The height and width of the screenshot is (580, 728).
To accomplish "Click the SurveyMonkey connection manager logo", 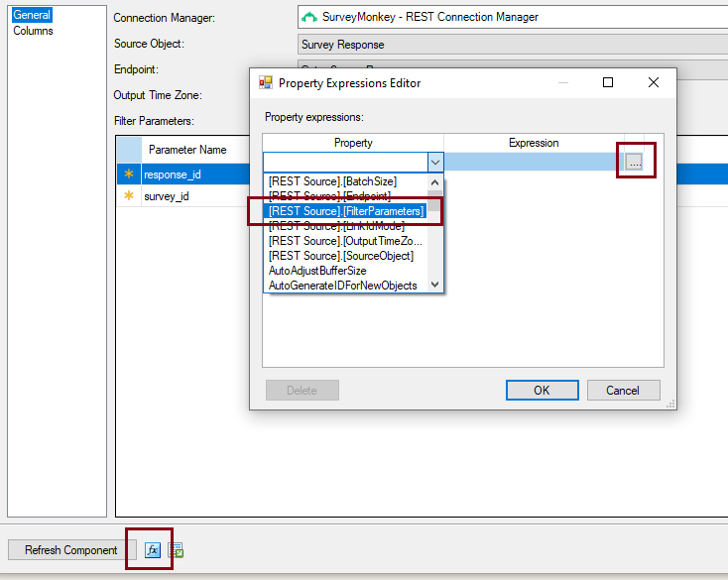I will (x=309, y=17).
